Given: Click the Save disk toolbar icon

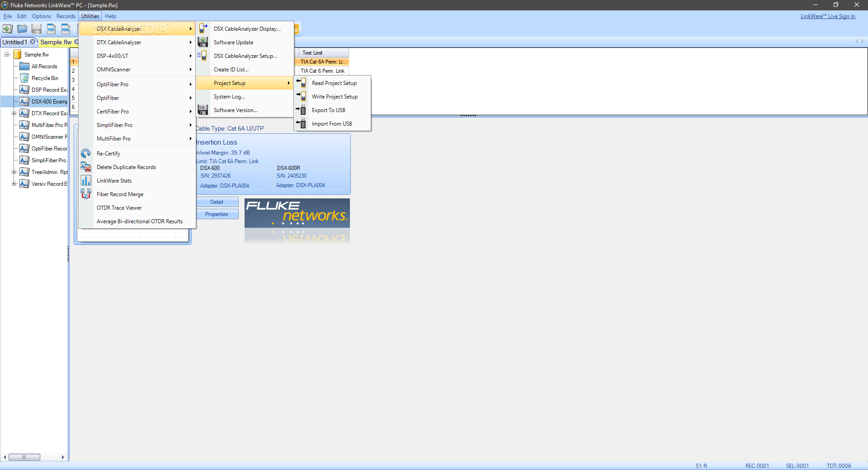Looking at the screenshot, I should 37,29.
